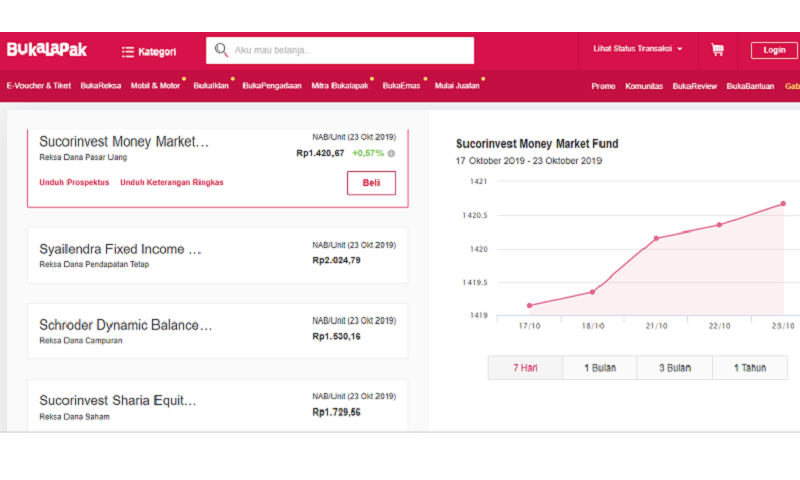Download via Unduh Prospektus link
Viewport: 800px width, 480px height.
pyautogui.click(x=74, y=183)
